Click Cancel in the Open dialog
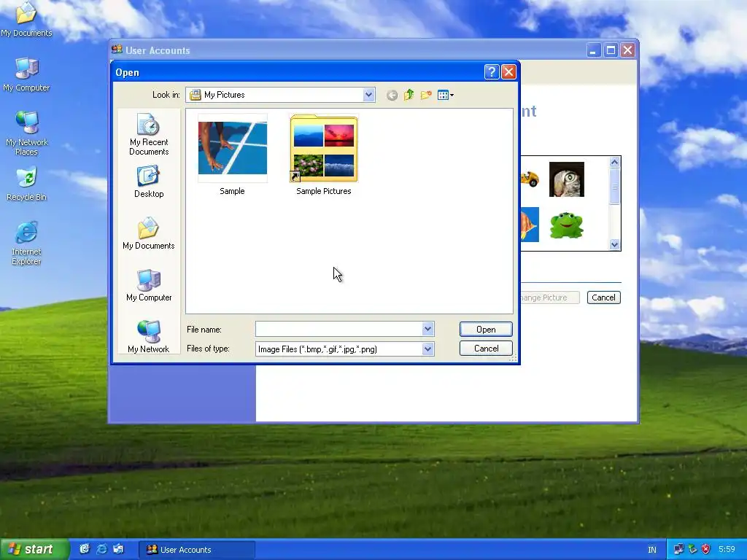Screen dimensions: 747x560 (x=486, y=349)
